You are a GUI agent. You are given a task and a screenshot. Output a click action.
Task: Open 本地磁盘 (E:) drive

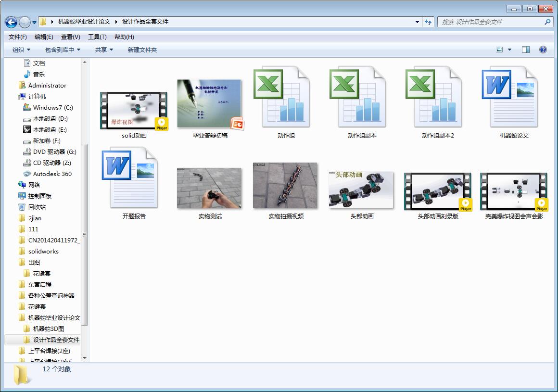point(50,129)
